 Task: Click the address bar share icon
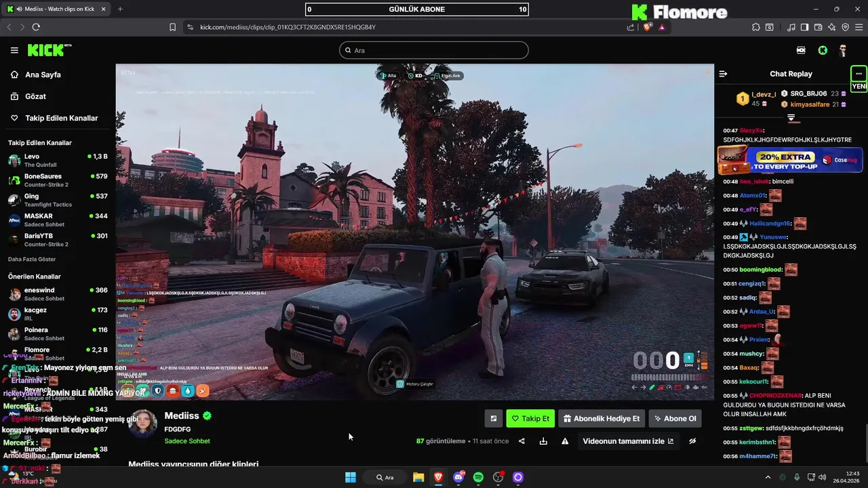click(631, 27)
